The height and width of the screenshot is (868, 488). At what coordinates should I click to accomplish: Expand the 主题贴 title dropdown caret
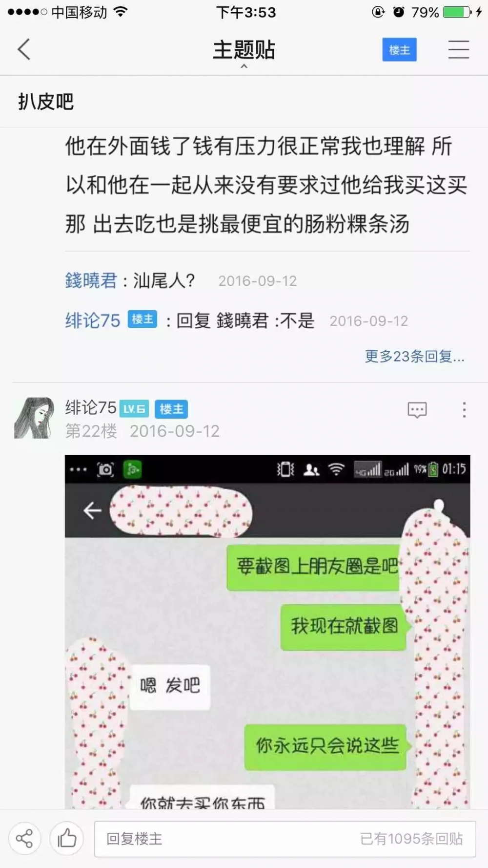point(244,66)
